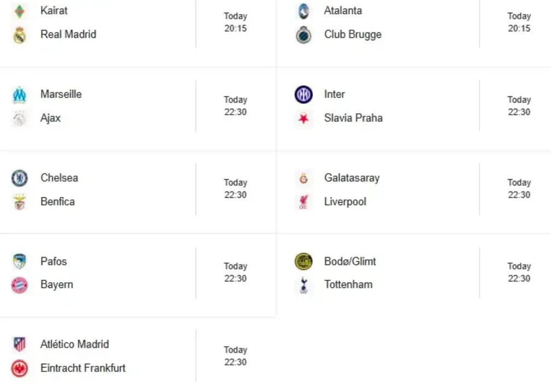Click Chelsea vs Benfica kickoff time
The image size is (551, 392).
[x=235, y=189]
